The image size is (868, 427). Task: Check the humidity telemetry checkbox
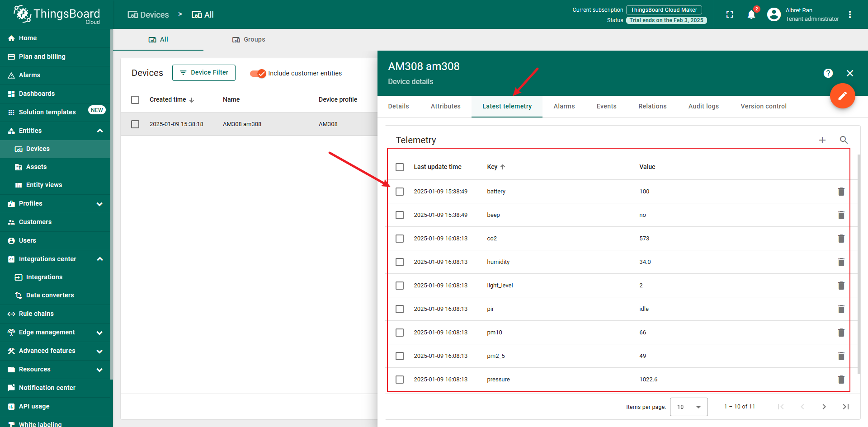click(400, 262)
